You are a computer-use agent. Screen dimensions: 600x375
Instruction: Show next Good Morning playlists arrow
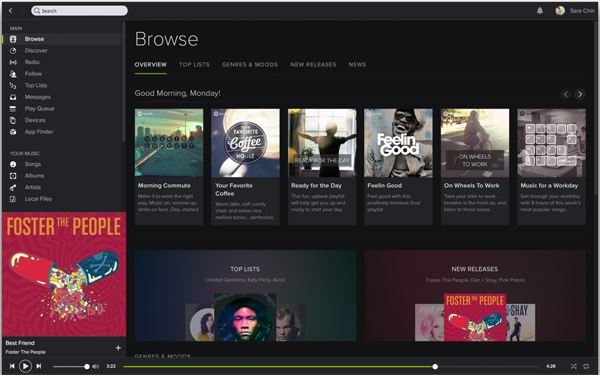[580, 94]
